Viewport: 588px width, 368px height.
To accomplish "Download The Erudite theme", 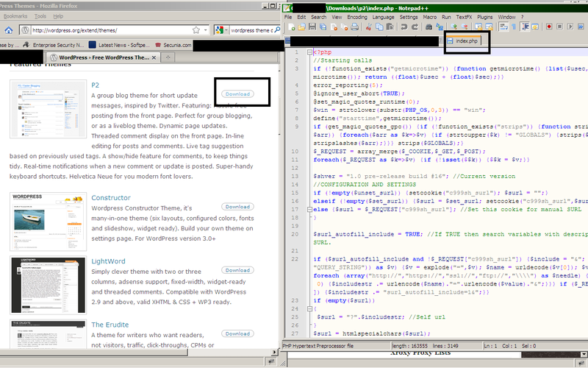I will (237, 333).
